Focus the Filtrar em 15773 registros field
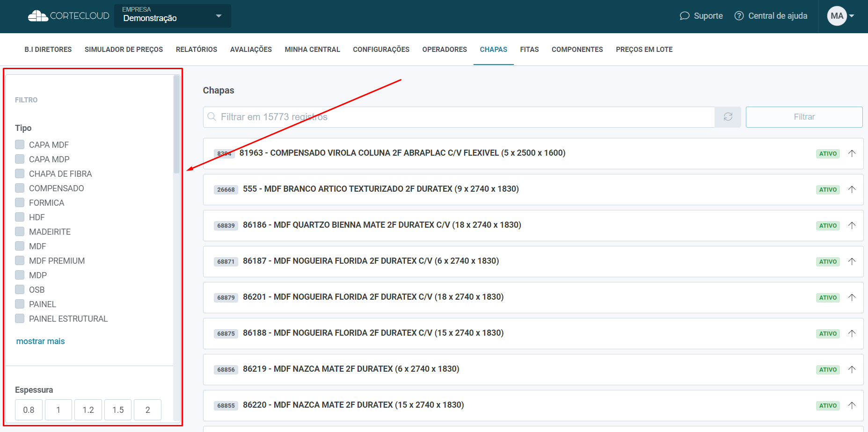Screen dimensions: 868x432 463,117
